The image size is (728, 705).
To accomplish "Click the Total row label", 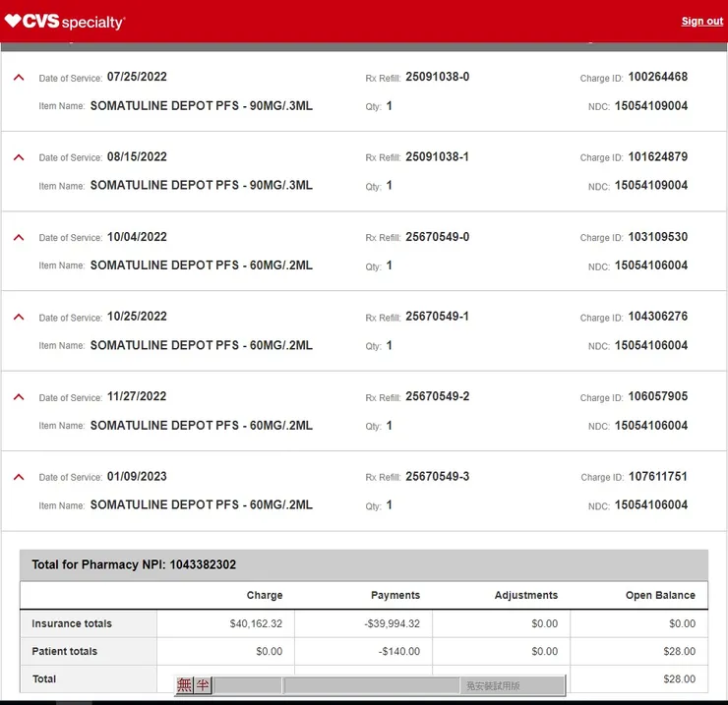I will coord(44,679).
